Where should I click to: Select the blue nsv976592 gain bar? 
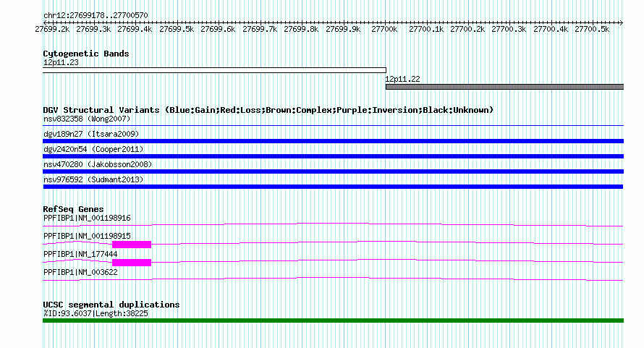pyautogui.click(x=333, y=187)
